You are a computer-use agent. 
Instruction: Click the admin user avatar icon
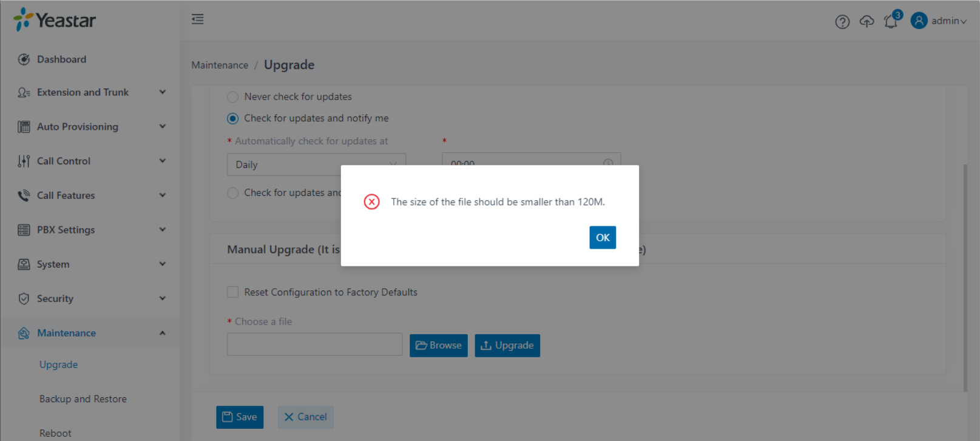coord(919,21)
